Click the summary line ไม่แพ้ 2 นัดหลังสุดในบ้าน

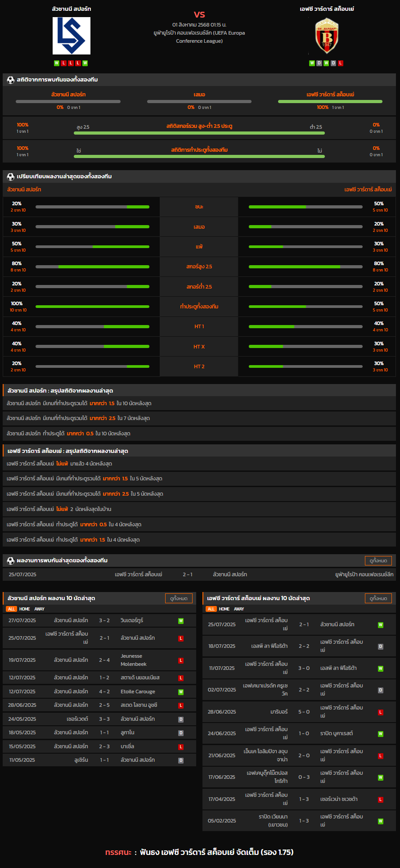(x=199, y=509)
